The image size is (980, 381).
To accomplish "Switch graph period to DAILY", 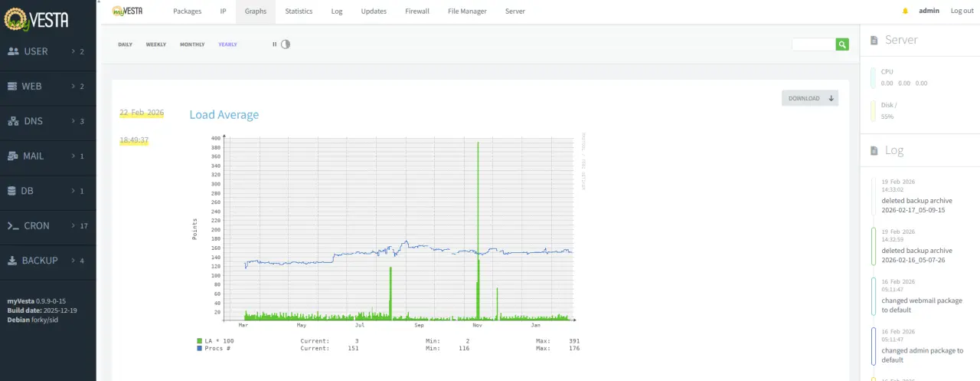I will pos(125,44).
